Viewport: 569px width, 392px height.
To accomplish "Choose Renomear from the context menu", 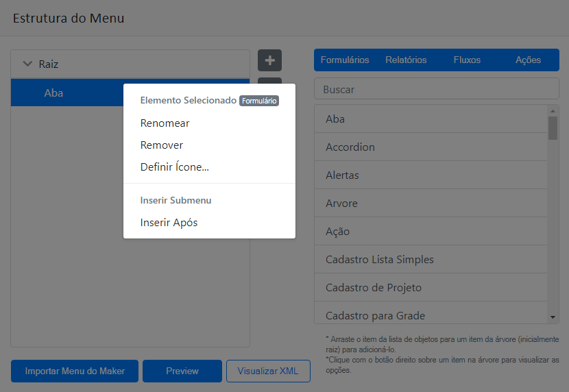I will [x=165, y=123].
